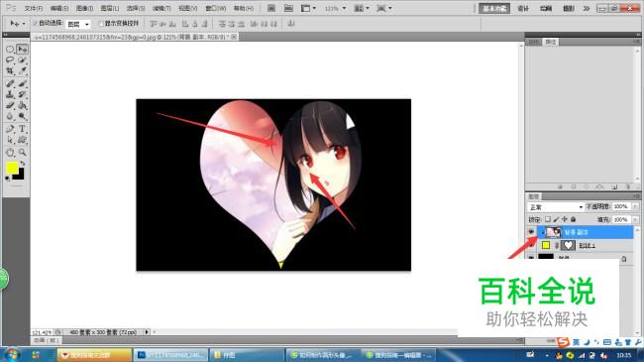
Task: Open the 图层(L) menu
Action: tap(110, 8)
